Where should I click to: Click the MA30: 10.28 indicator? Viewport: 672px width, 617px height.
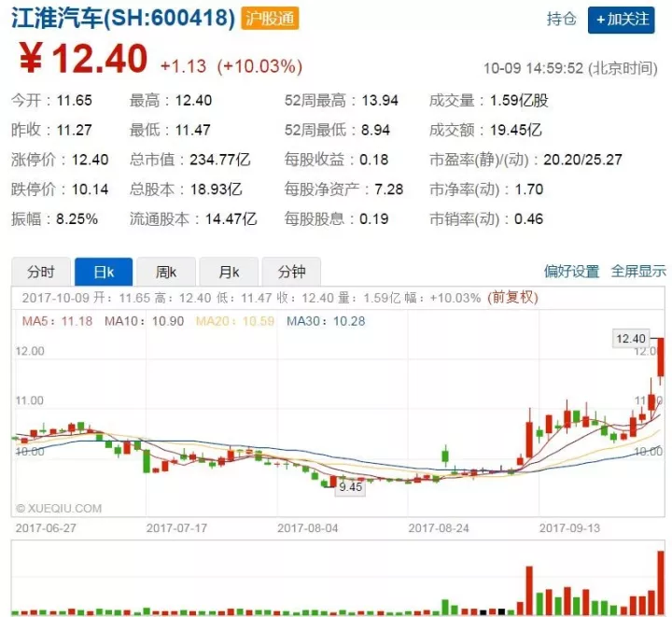[x=326, y=321]
